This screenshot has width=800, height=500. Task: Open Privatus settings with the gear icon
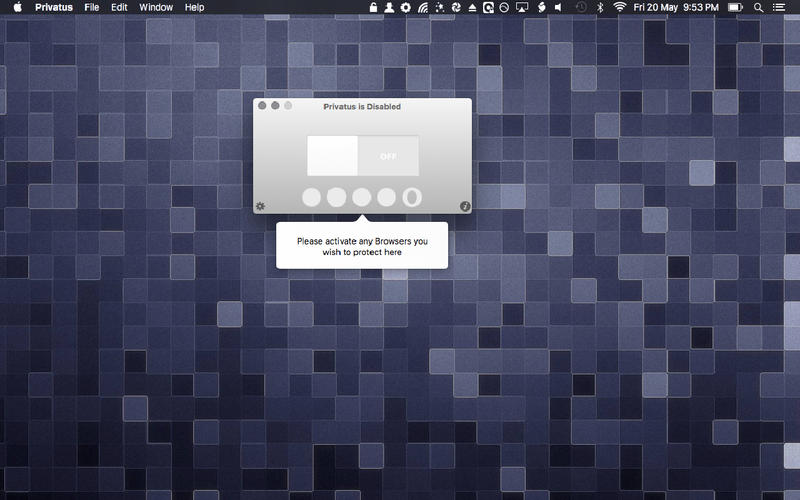pyautogui.click(x=260, y=206)
